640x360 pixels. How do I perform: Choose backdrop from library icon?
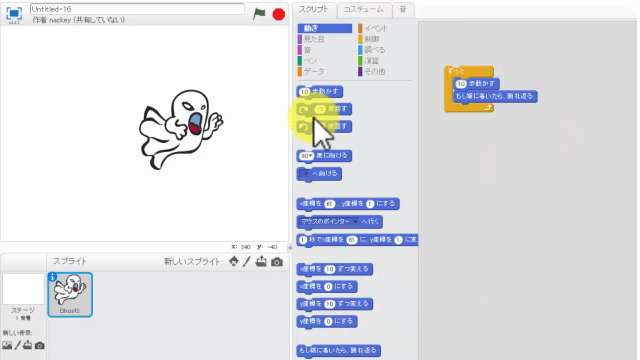click(7, 345)
